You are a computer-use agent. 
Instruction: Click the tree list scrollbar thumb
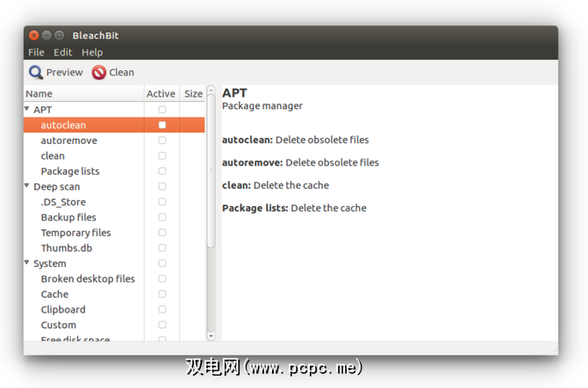[x=212, y=171]
